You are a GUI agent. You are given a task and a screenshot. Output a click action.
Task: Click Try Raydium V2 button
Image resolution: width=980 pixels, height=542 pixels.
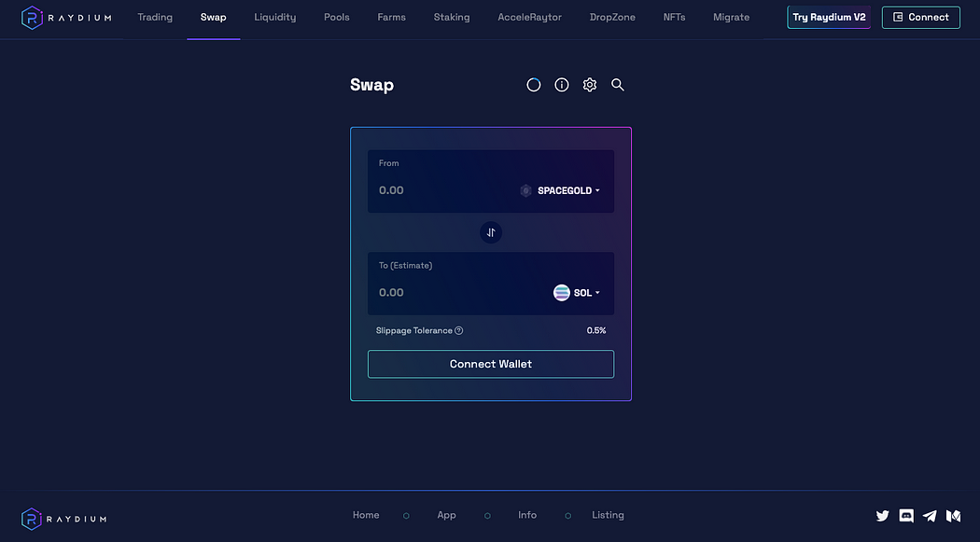829,18
